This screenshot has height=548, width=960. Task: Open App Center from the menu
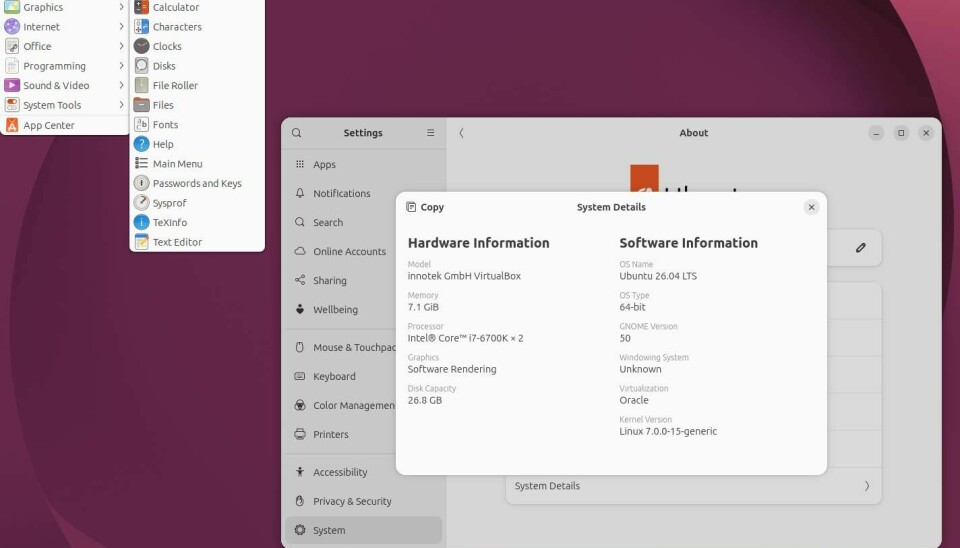point(64,125)
